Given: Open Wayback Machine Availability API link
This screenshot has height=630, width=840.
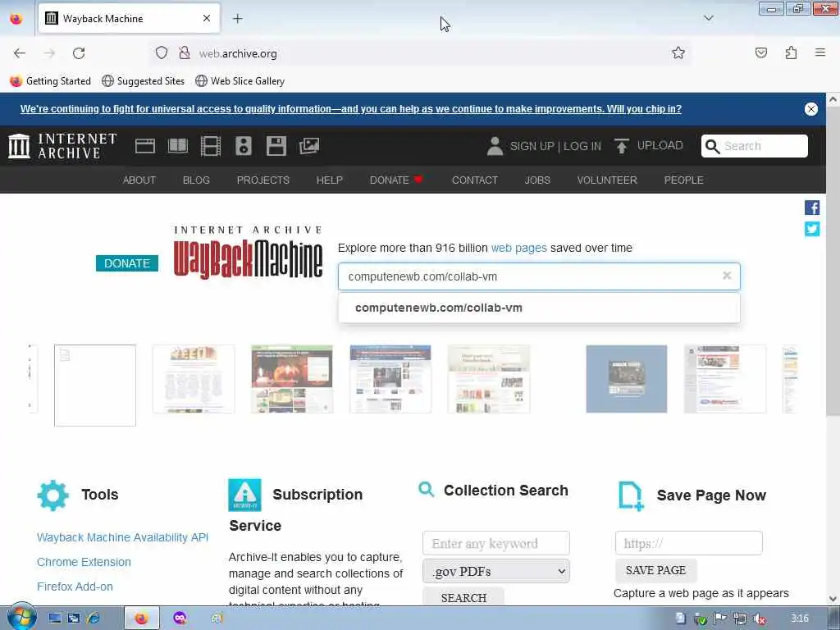Looking at the screenshot, I should pyautogui.click(x=122, y=537).
